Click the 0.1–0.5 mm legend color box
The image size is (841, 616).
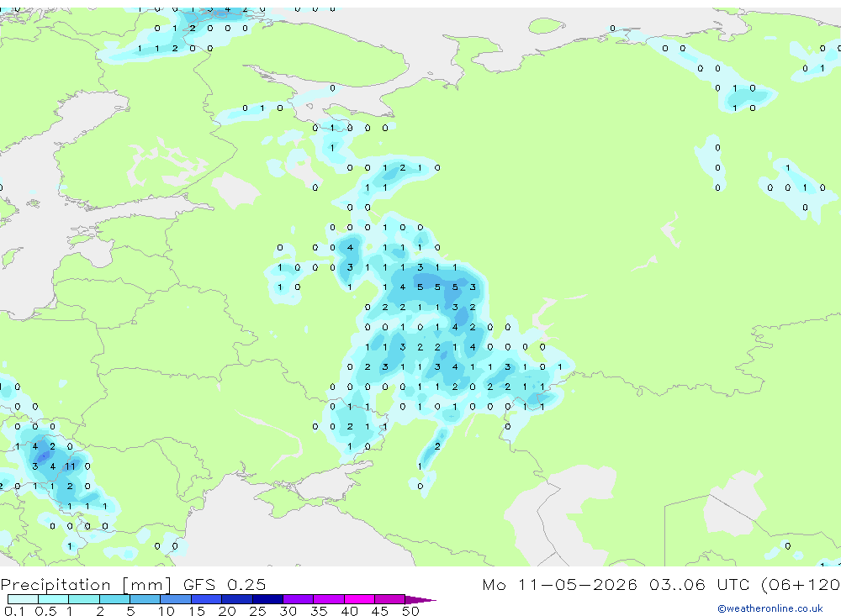click(x=23, y=599)
